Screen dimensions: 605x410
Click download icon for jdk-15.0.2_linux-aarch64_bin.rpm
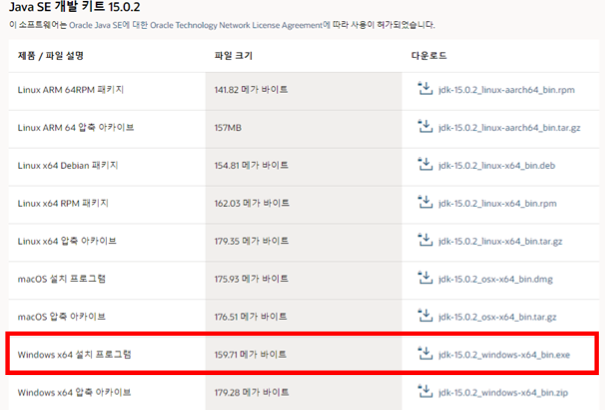426,89
